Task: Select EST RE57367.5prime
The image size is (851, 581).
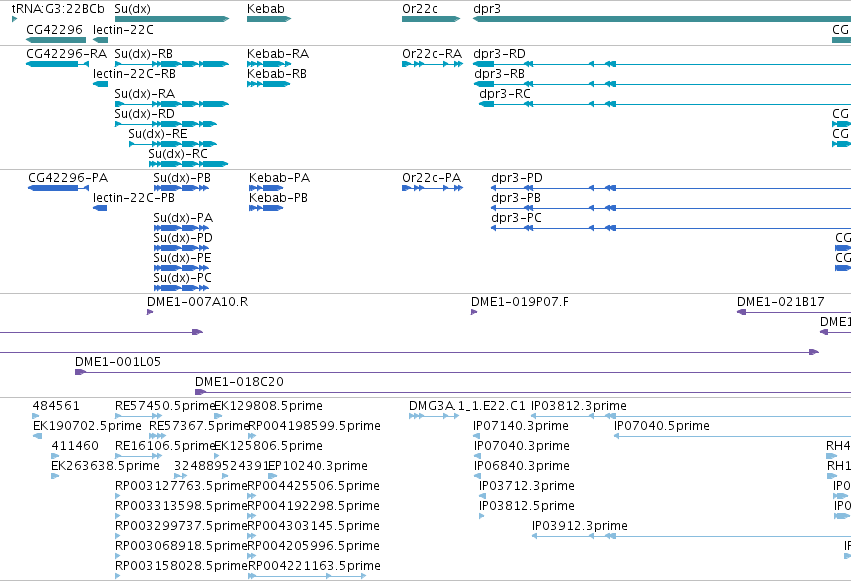Action: (x=157, y=436)
